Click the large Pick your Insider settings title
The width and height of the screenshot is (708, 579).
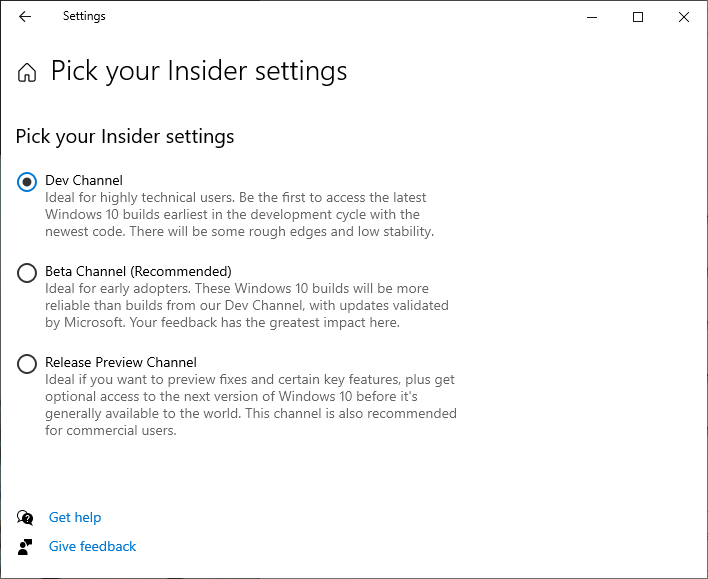click(199, 71)
